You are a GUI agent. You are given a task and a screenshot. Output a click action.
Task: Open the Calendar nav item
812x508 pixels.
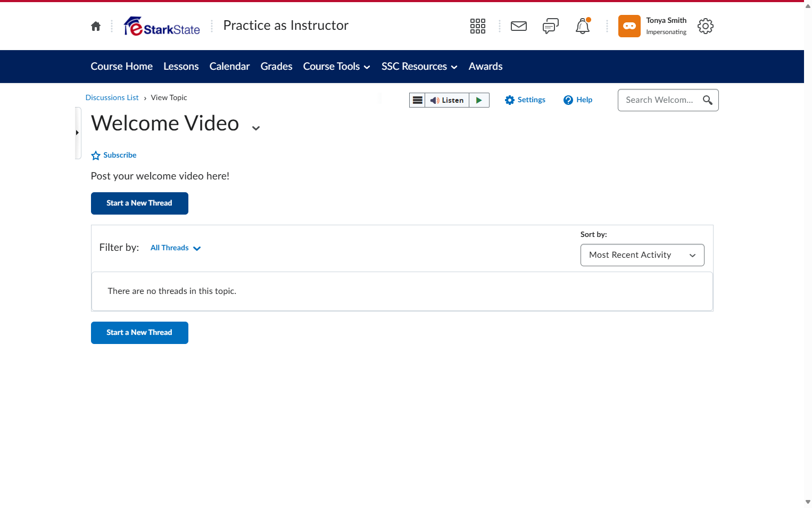point(229,67)
